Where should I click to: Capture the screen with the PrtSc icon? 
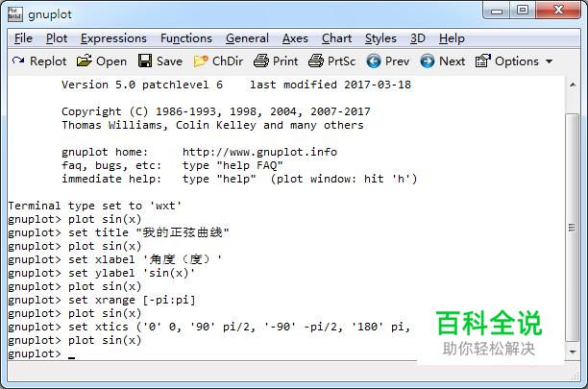(316, 61)
